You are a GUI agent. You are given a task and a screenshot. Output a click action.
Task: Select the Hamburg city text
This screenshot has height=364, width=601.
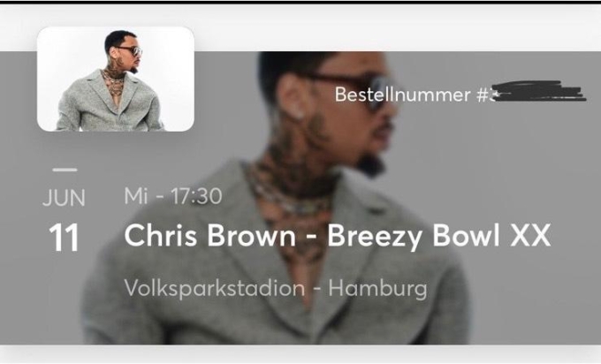point(378,288)
